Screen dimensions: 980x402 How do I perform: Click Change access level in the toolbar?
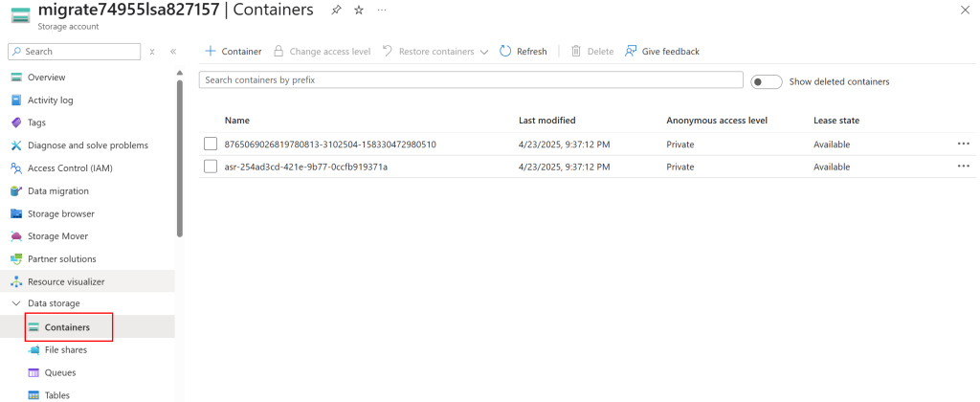click(323, 52)
